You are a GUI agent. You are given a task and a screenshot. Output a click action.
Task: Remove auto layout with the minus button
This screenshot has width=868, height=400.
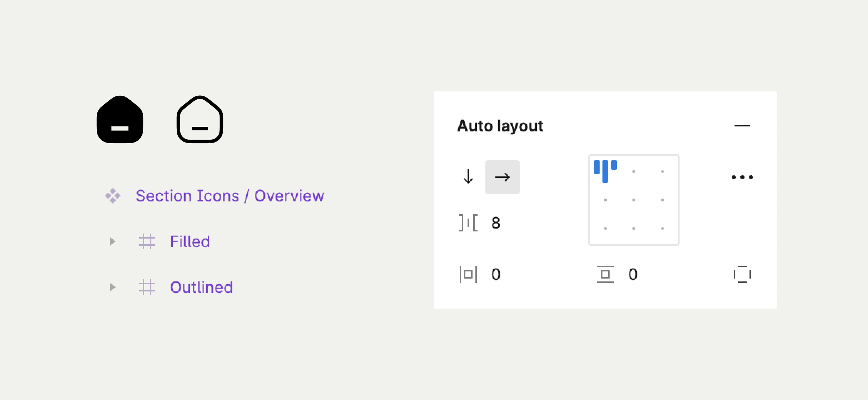click(742, 126)
